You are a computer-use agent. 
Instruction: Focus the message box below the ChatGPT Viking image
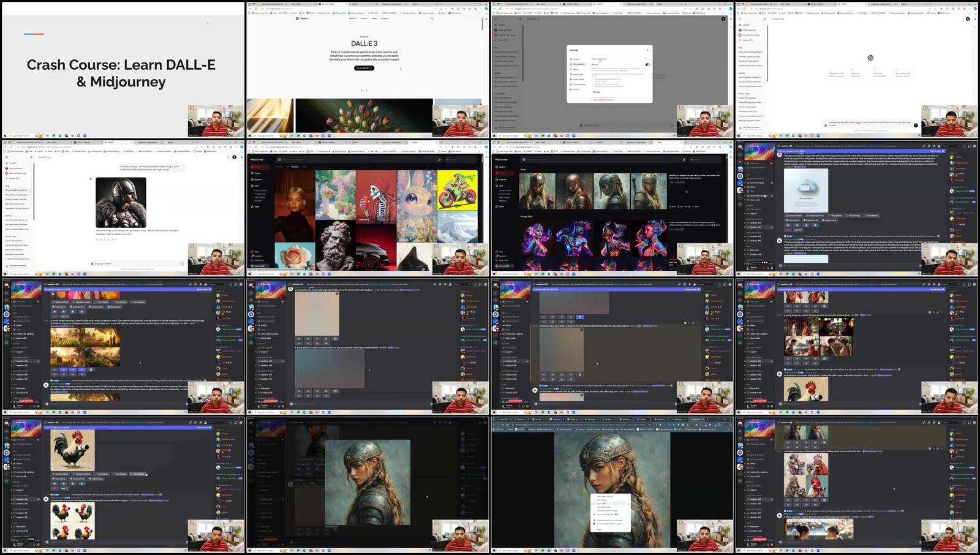(x=137, y=263)
